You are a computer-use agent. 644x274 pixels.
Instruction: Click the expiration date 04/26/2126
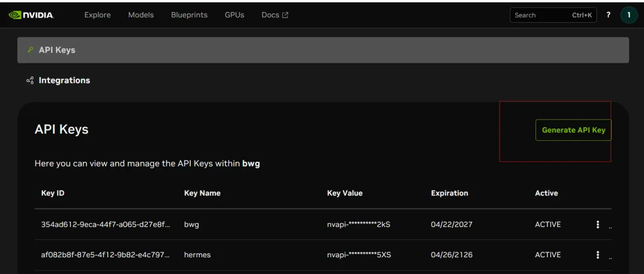(452, 255)
